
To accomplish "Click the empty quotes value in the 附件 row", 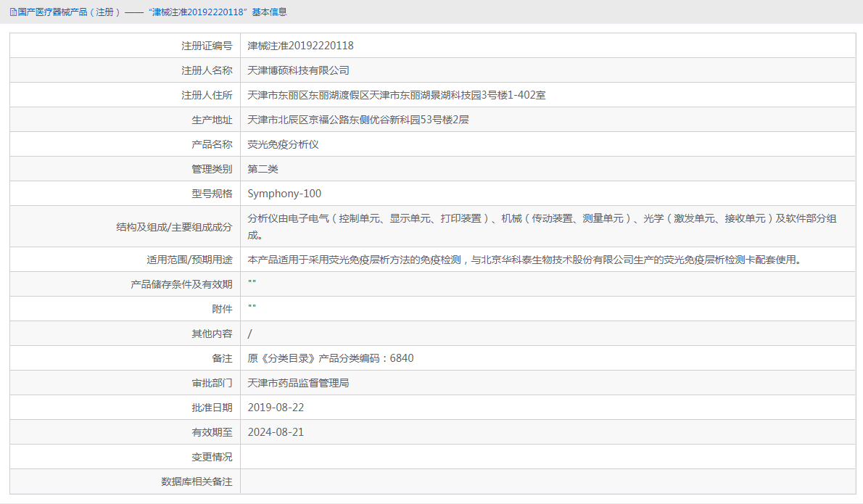I will (252, 307).
